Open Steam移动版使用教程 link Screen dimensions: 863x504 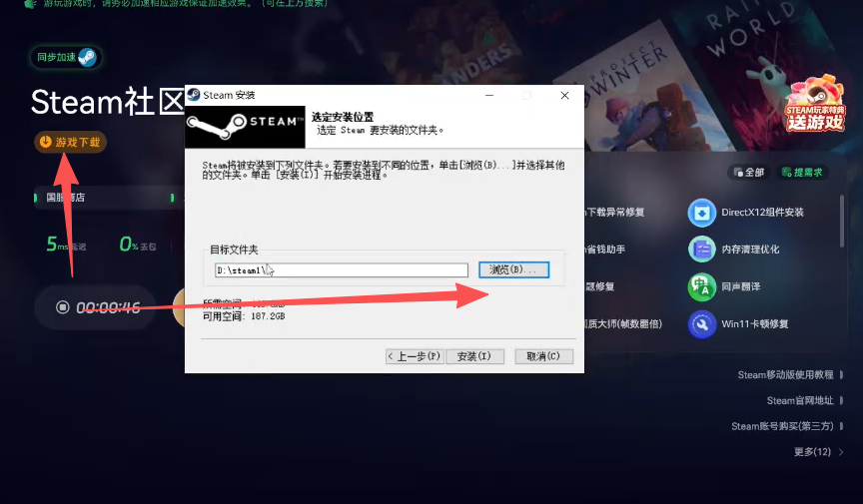pyautogui.click(x=785, y=375)
